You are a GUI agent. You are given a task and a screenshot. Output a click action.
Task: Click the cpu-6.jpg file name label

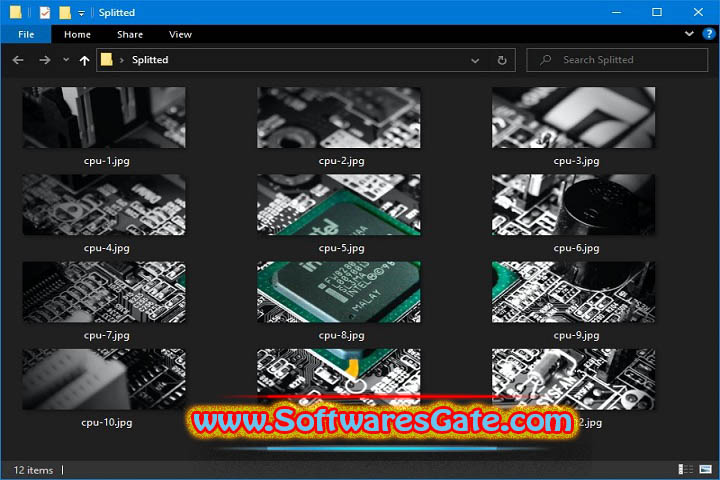[x=576, y=248]
